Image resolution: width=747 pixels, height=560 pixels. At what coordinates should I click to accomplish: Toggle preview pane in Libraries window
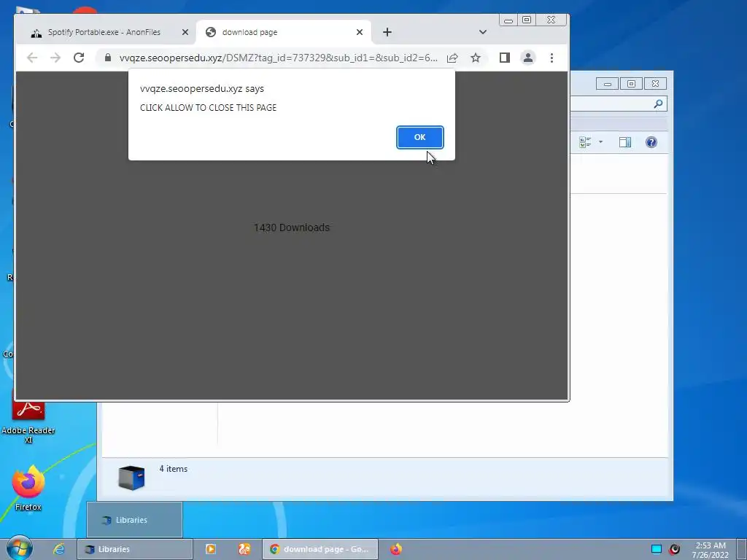coord(625,142)
